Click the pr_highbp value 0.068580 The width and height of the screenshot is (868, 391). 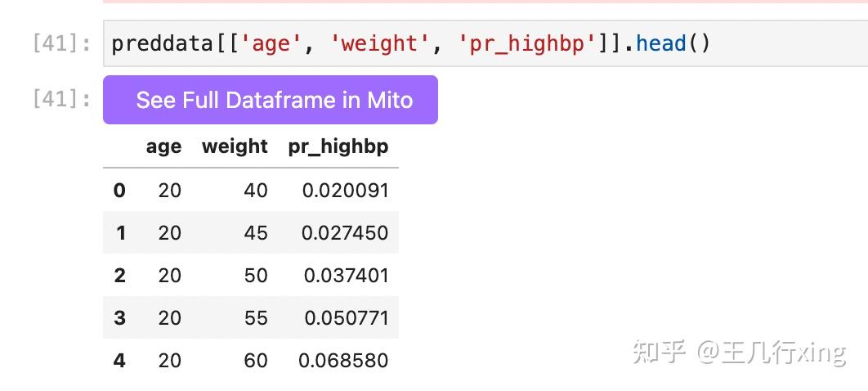coord(343,360)
